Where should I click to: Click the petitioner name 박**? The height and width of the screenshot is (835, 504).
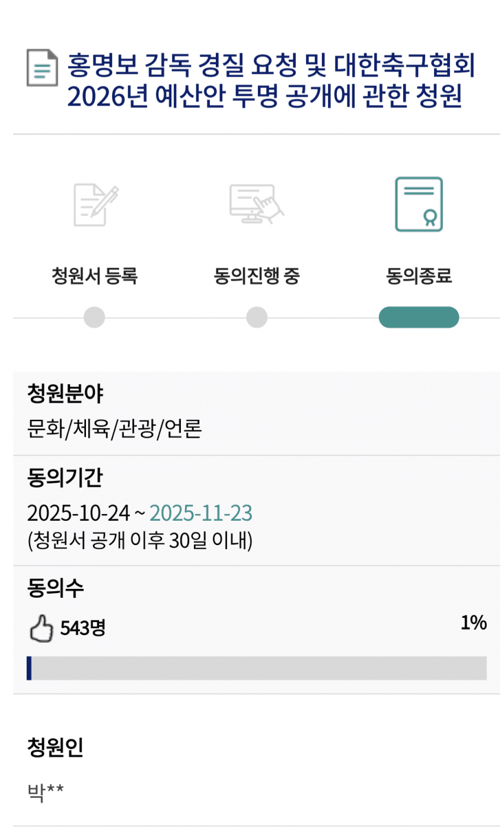tap(46, 792)
